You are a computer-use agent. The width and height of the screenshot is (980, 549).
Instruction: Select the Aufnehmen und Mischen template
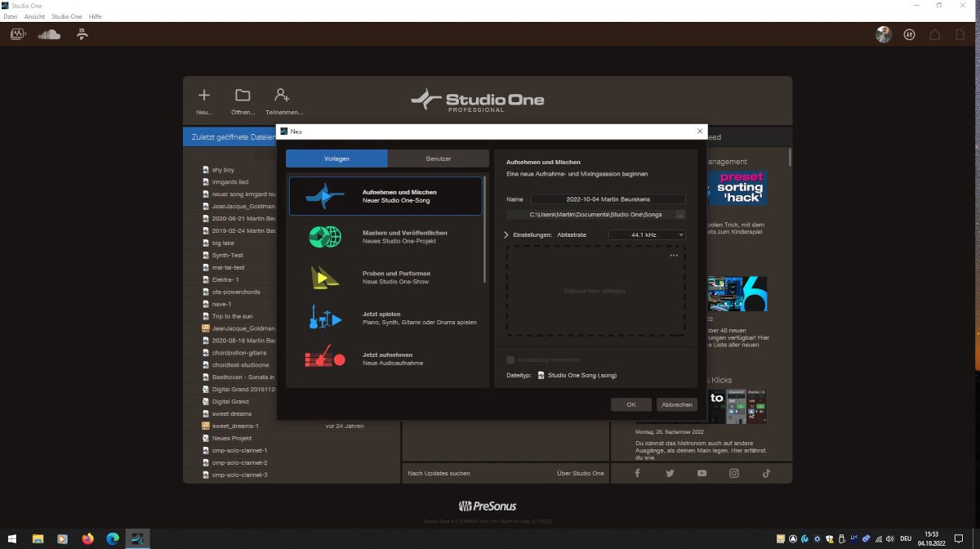[385, 196]
